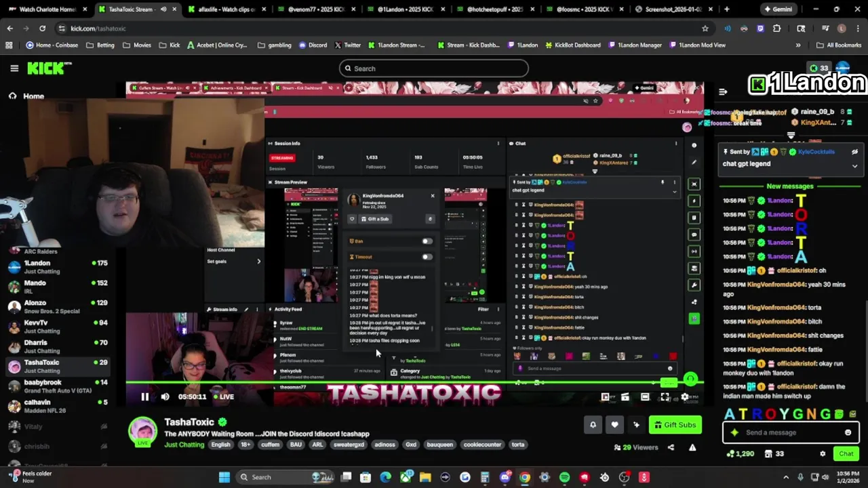
Task: Show hidden system tray icons
Action: click(x=786, y=477)
